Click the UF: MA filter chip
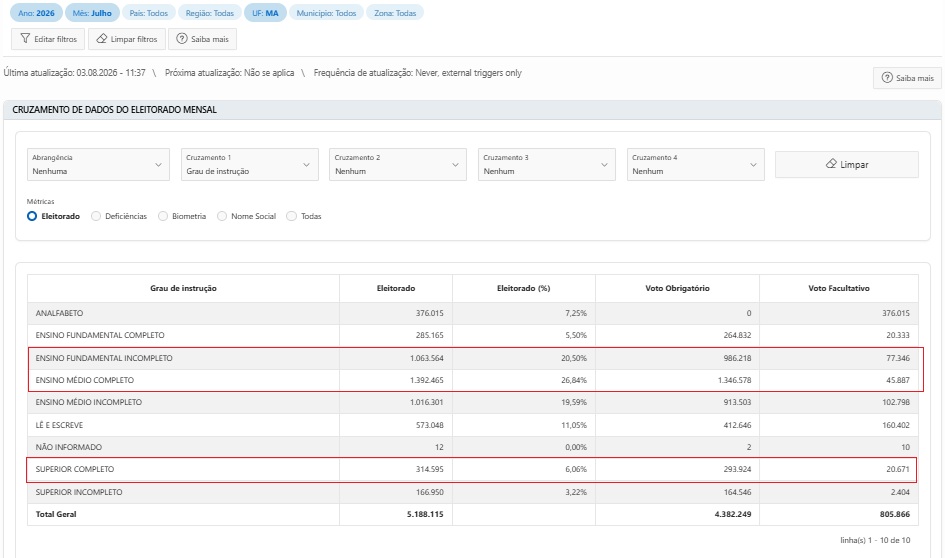This screenshot has width=945, height=558. 265,13
